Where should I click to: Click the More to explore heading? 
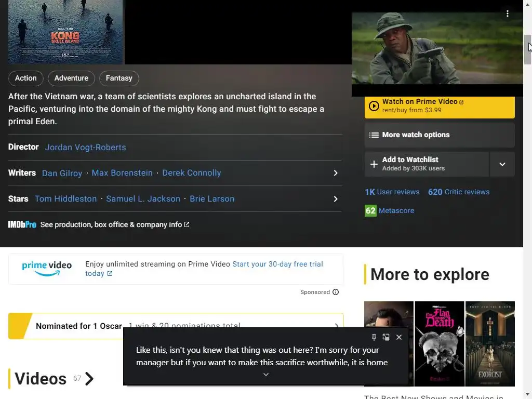click(430, 274)
